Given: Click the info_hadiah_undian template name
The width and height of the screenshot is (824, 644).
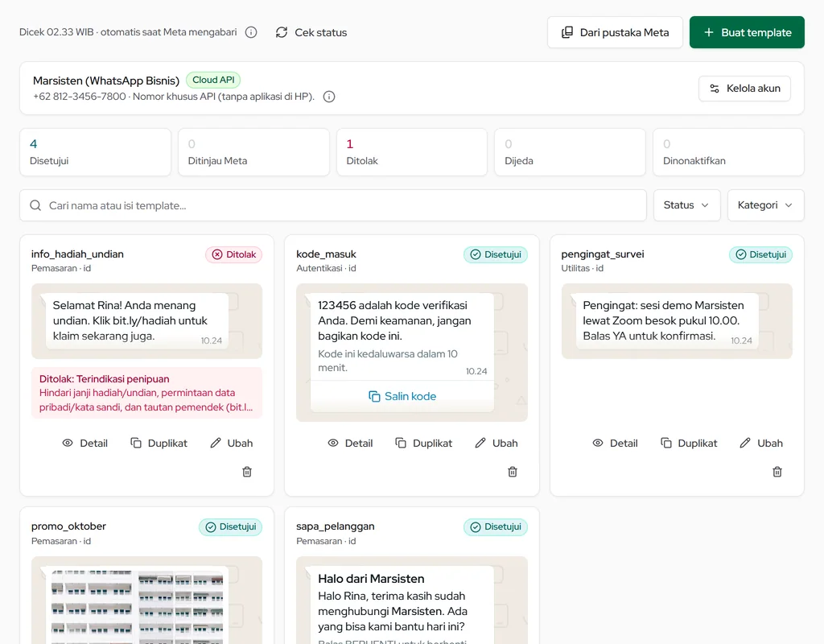Looking at the screenshot, I should pos(77,254).
